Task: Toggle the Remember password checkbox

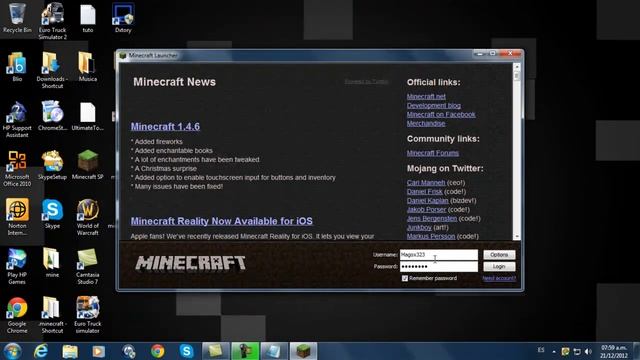Action: click(404, 278)
